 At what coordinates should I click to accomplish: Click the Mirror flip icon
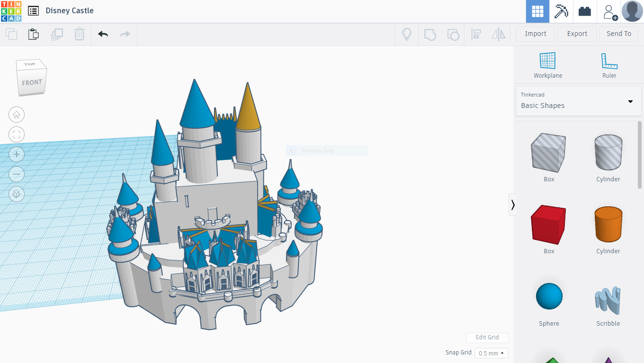499,34
